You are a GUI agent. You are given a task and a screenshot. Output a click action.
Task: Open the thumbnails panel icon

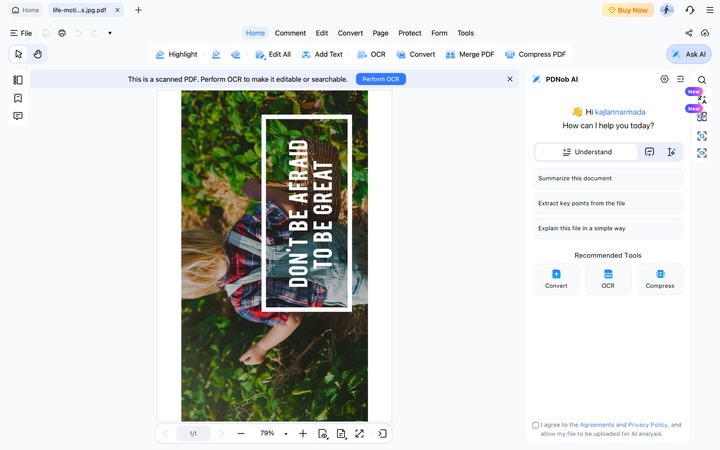point(18,80)
